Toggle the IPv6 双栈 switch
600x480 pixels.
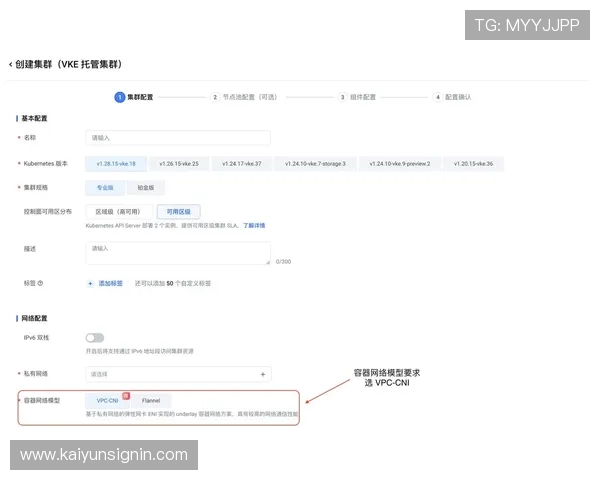coord(95,338)
